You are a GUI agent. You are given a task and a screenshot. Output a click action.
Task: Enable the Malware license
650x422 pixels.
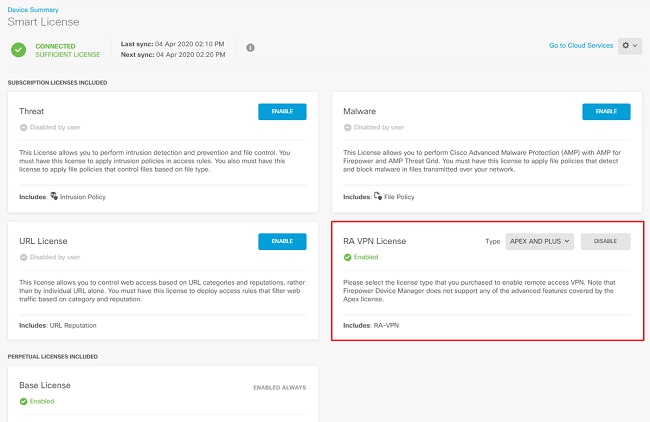(606, 111)
